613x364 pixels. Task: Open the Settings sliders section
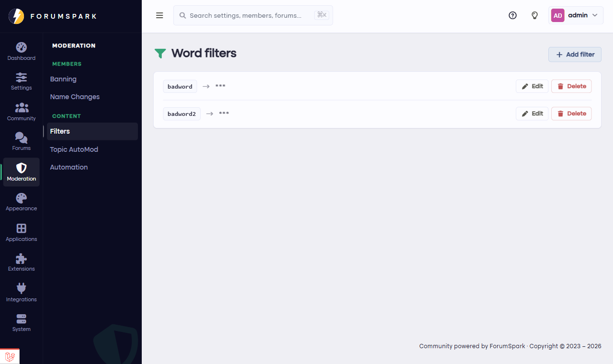[22, 81]
